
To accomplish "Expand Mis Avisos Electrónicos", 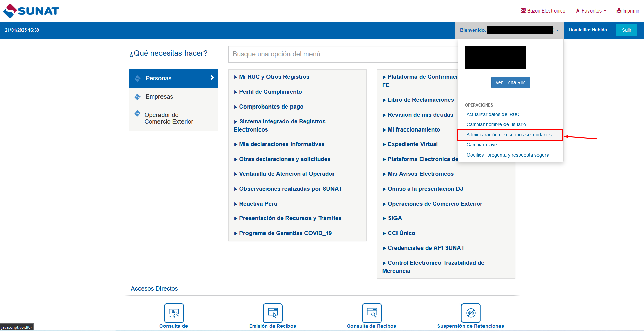I will point(418,174).
